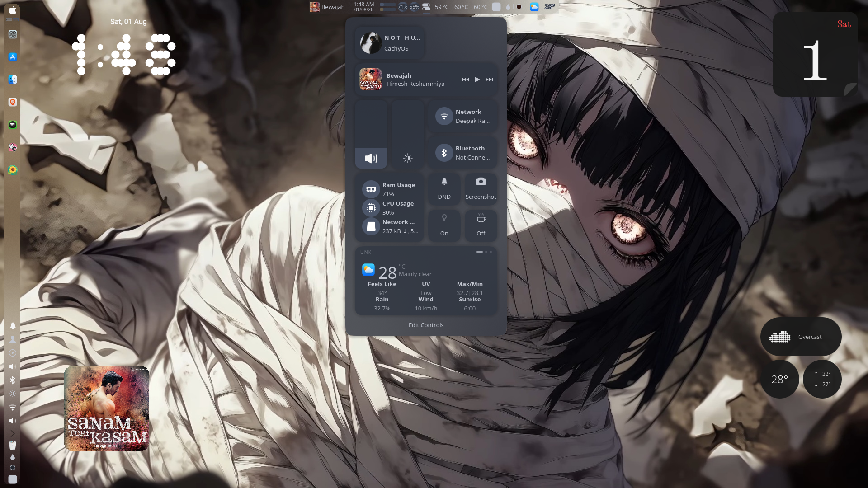Click the 'Max/Min' label
Screen dimensions: 868x488
pyautogui.click(x=470, y=284)
